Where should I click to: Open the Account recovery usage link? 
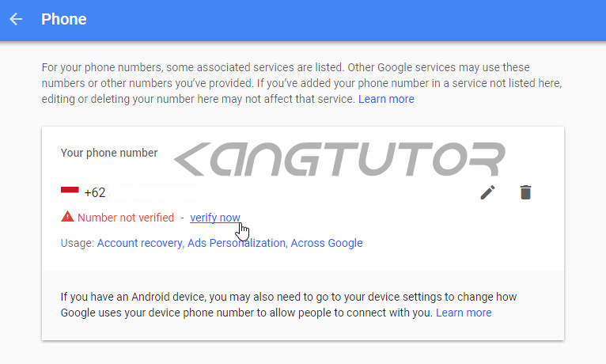(x=139, y=243)
